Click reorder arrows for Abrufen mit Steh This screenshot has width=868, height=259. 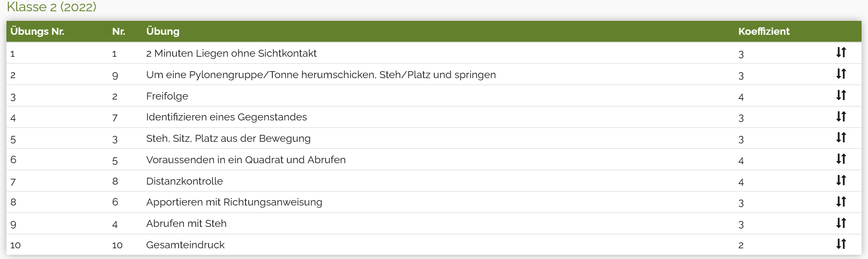[841, 223]
